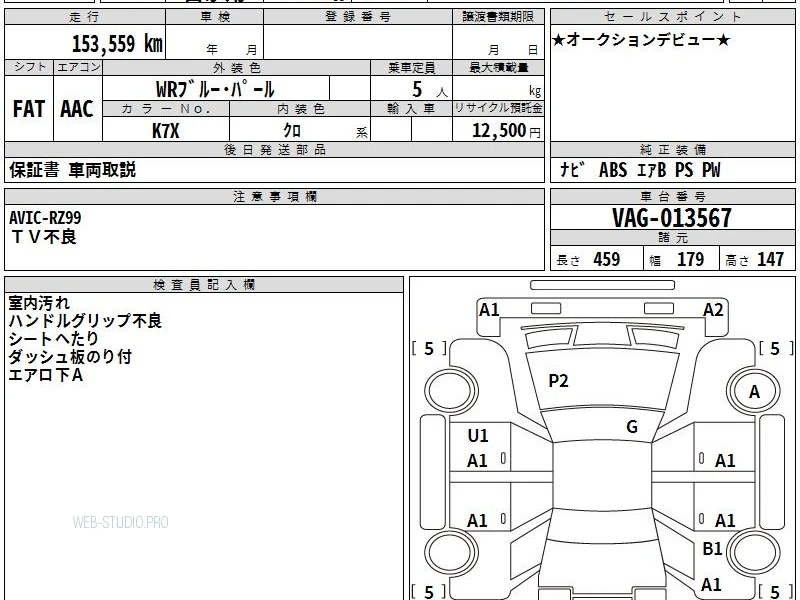Click the カラーNo. header
The width and height of the screenshot is (800, 600).
point(166,109)
